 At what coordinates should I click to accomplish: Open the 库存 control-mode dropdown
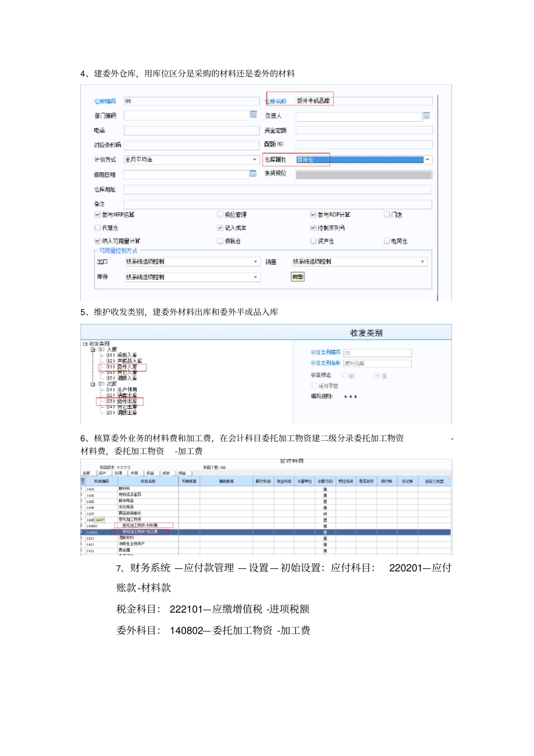click(255, 277)
